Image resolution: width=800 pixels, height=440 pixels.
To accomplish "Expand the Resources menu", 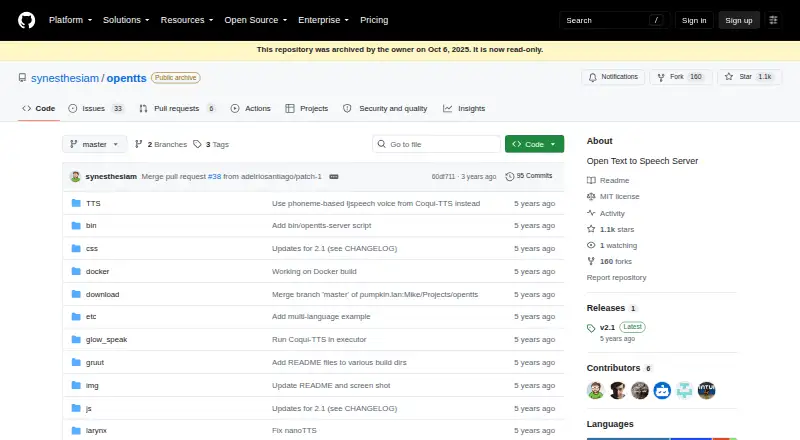I will coord(187,20).
